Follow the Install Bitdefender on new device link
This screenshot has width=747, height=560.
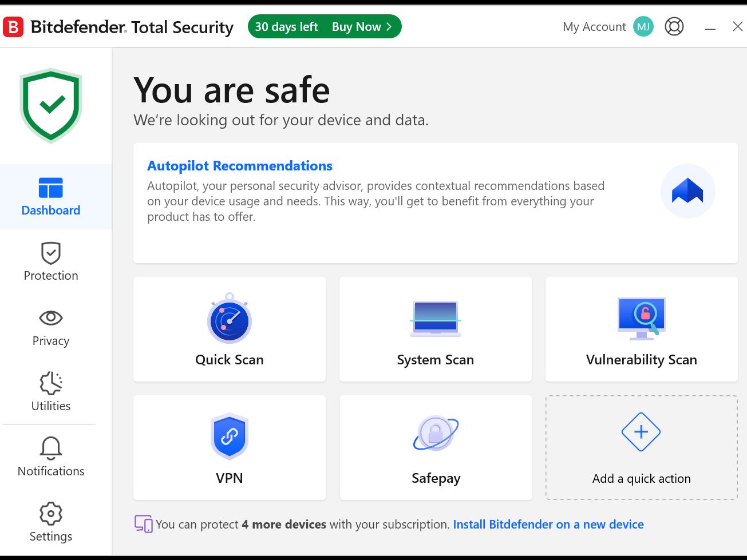click(x=548, y=525)
